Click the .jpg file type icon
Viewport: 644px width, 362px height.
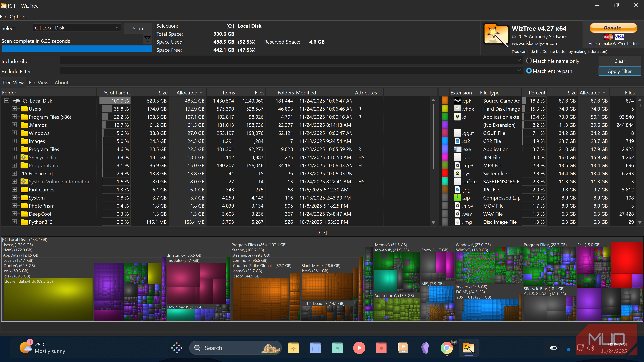(457, 189)
